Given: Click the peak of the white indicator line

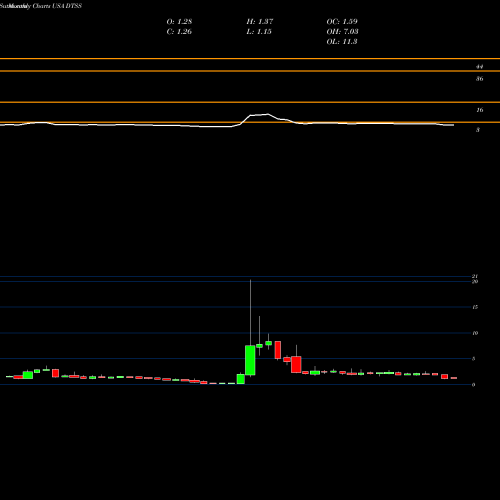Looking at the screenshot, I should click(x=267, y=114).
